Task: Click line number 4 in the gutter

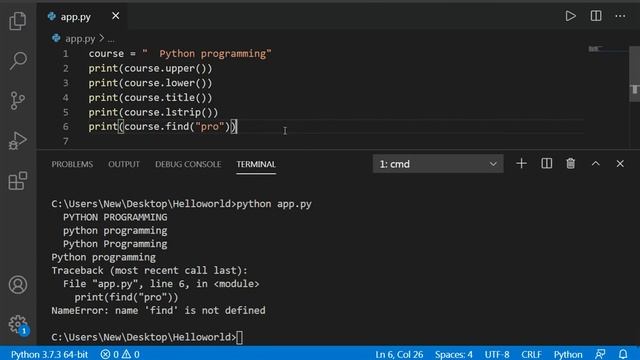Action: point(65,98)
